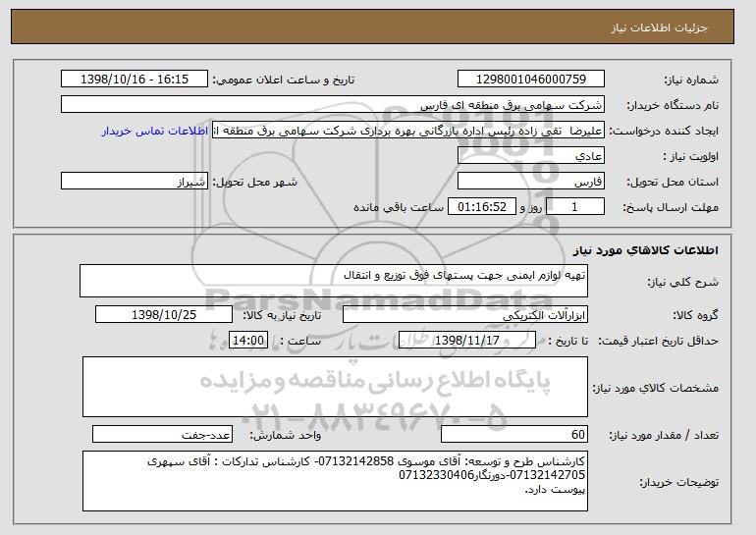Click the label شهر محل تحویل
Viewport: 756px width, 535px height.
coord(255,183)
